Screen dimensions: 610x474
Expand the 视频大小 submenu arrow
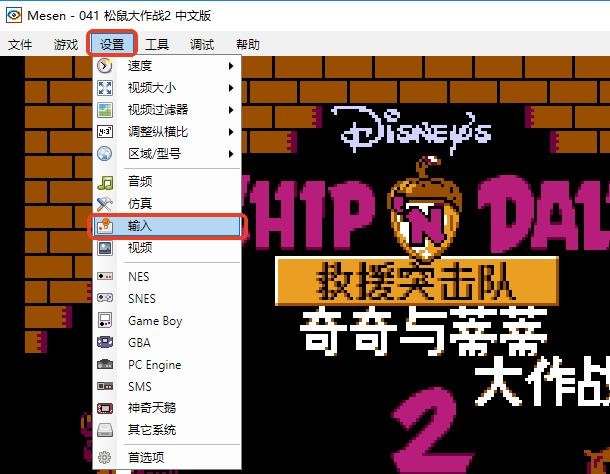(231, 88)
